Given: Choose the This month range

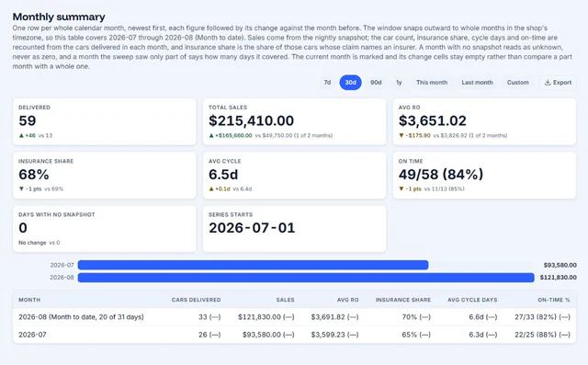Looking at the screenshot, I should pyautogui.click(x=432, y=83).
